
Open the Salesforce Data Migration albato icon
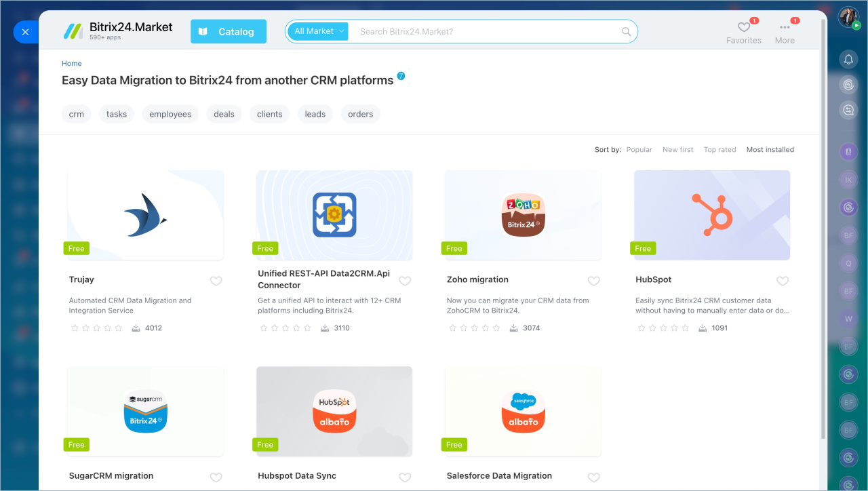523,412
